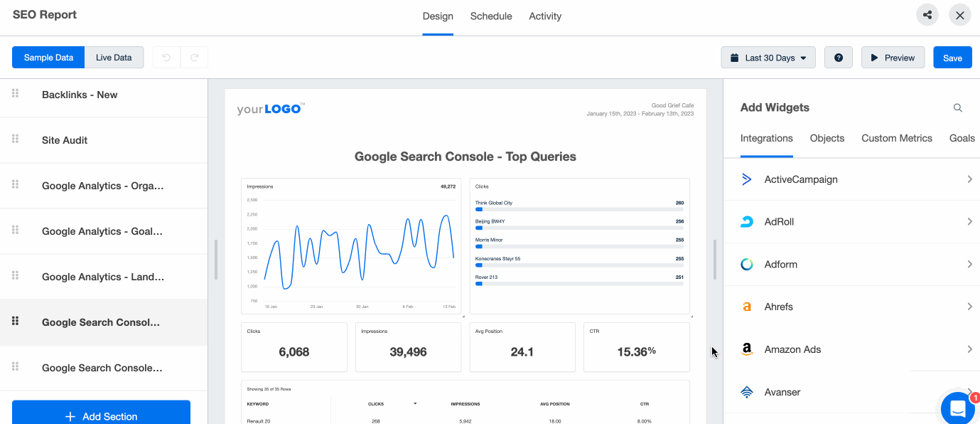Open the help question mark icon
Viewport: 980px width, 424px height.
(838, 57)
